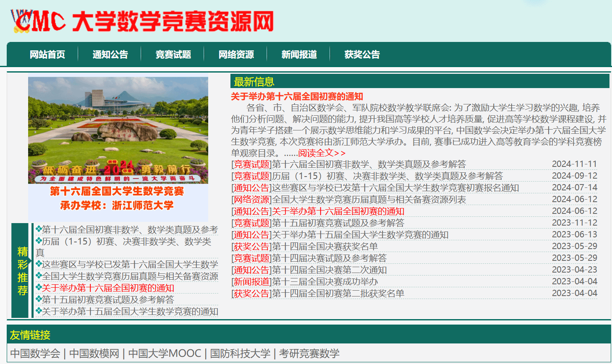612x364 pixels.
Task: Open the 新闻报道 navigation item
Action: 299,55
